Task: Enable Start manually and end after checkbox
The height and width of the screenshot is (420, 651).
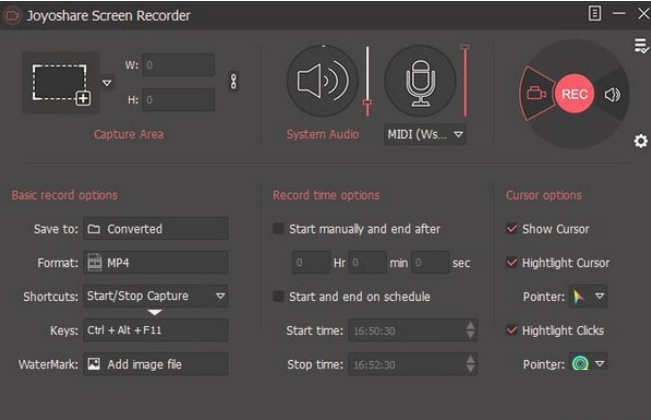Action: 278,228
